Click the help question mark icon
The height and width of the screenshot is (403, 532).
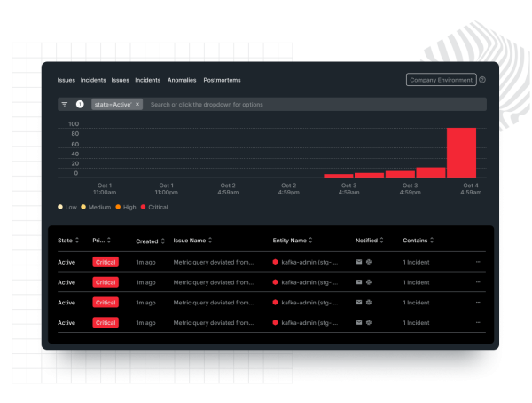click(482, 80)
